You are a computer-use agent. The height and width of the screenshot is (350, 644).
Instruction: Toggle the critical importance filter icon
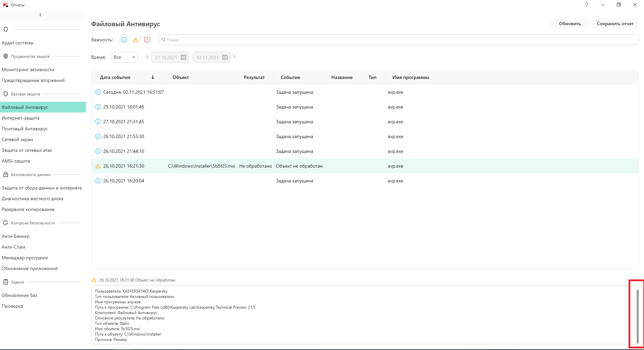[147, 40]
